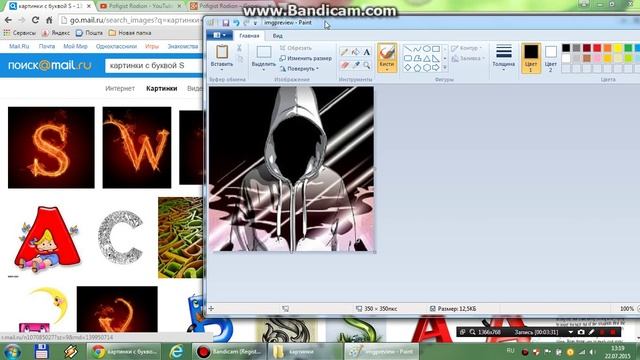This screenshot has width=640, height=360.
Task: Open the Контур outline dropdown
Action: [467, 48]
